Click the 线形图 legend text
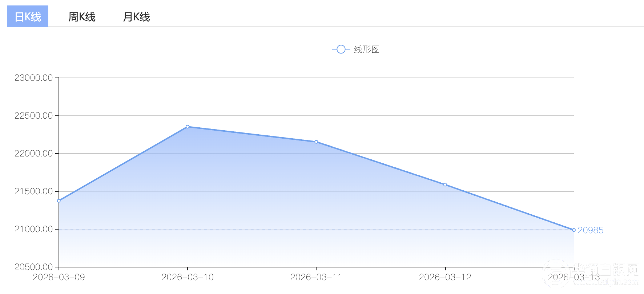The image size is (644, 294). 367,49
